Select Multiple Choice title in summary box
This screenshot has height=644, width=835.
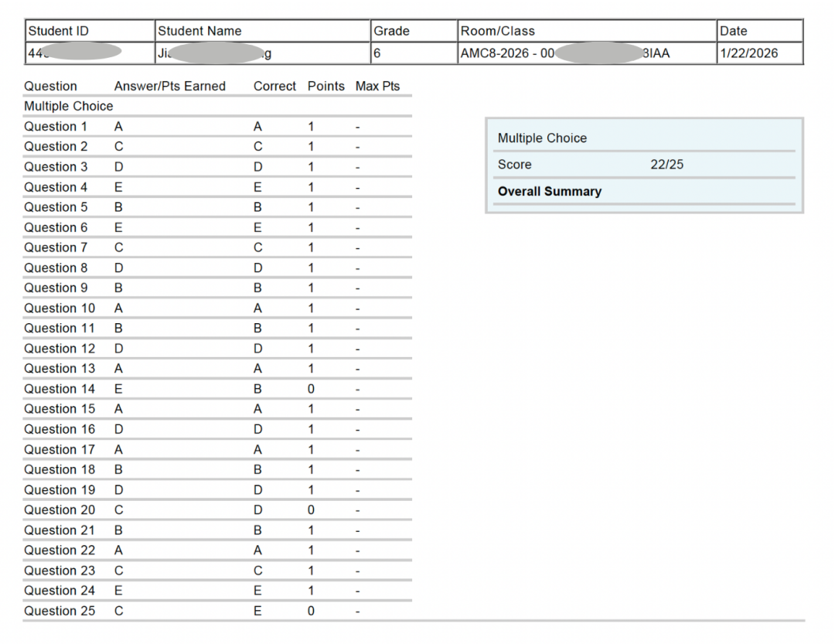[542, 138]
